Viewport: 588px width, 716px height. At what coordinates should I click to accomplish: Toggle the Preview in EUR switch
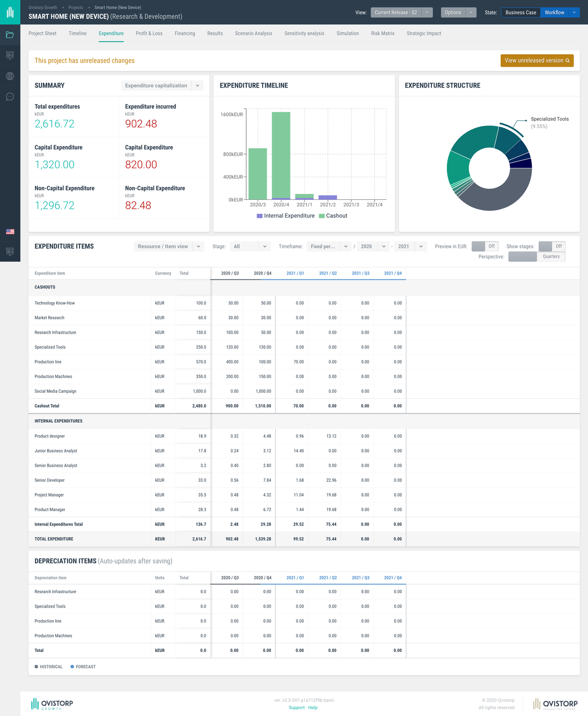[484, 246]
